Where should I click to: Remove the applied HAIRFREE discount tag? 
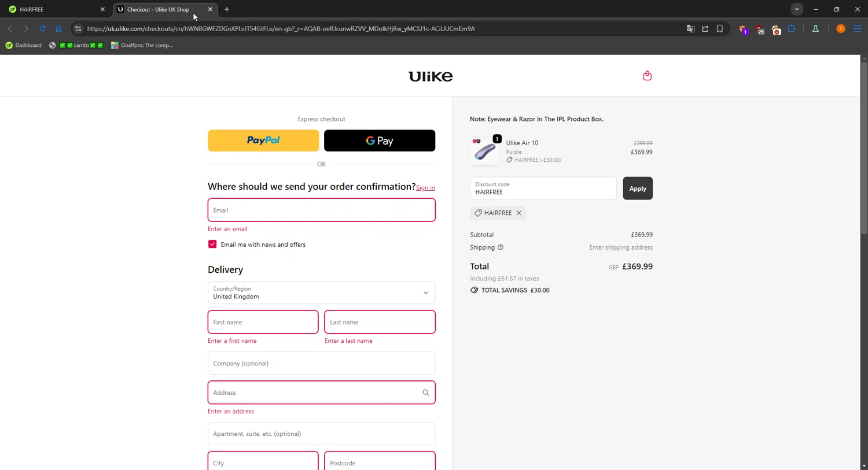[519, 213]
